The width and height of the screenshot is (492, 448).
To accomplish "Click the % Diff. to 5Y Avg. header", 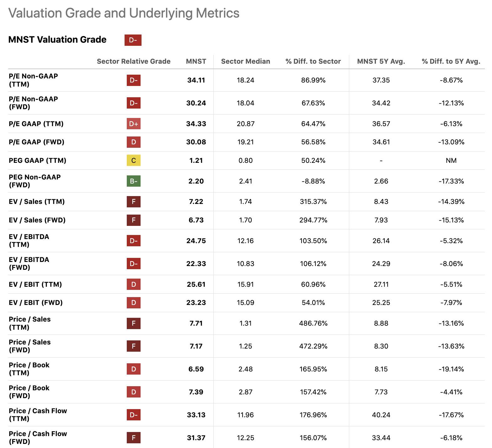I will tap(451, 61).
